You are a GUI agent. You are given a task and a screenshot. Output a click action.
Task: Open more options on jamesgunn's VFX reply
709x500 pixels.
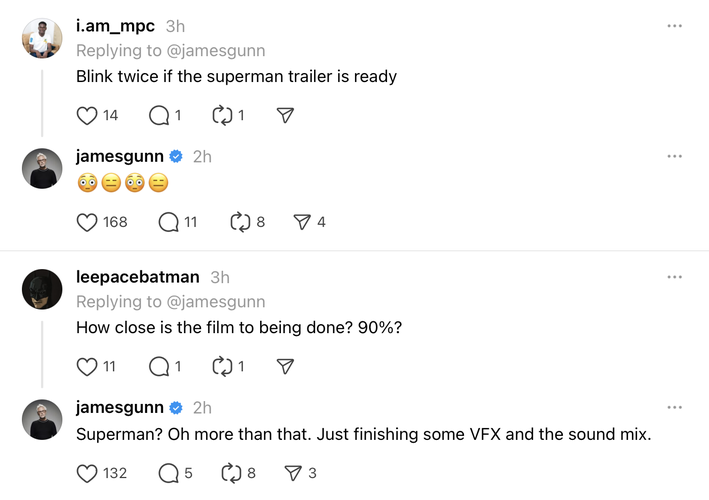[x=674, y=407]
